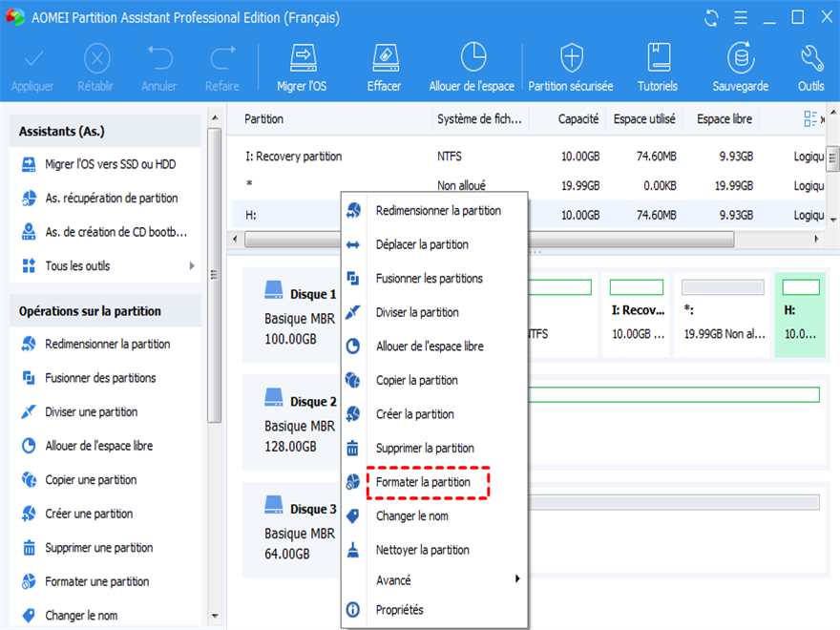Choose Formater la partition in context menu
840x630 pixels.
click(x=434, y=482)
